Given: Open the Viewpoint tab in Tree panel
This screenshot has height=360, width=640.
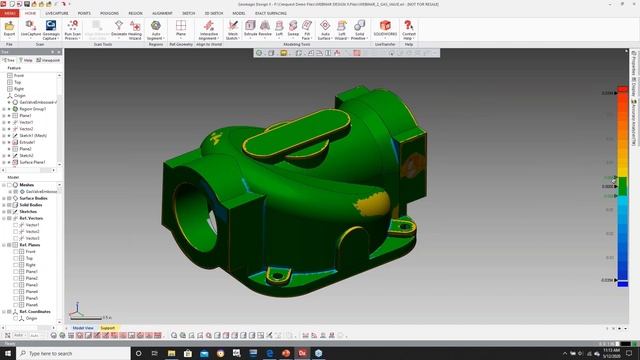Looking at the screenshot, I should pyautogui.click(x=48, y=60).
